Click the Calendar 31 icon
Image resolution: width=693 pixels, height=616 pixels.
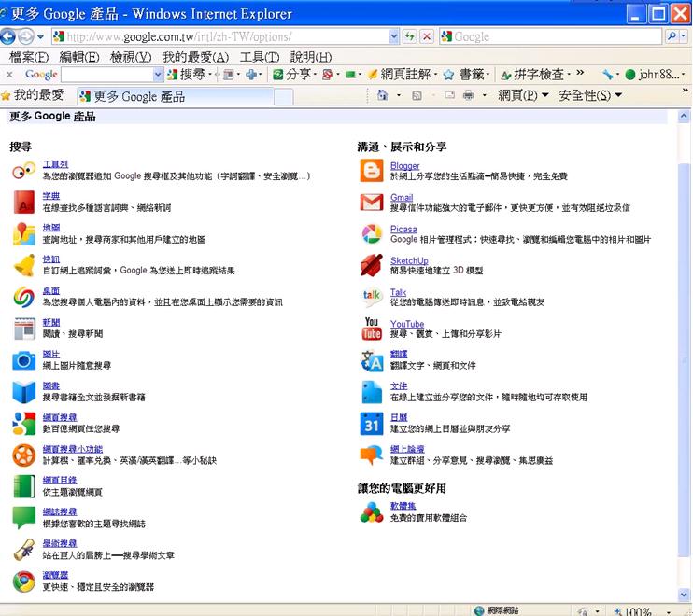372,424
